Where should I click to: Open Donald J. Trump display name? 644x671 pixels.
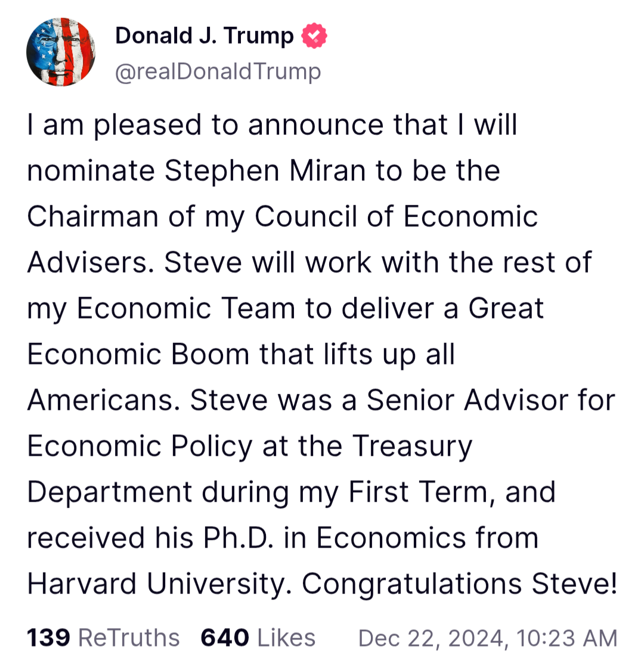click(205, 36)
